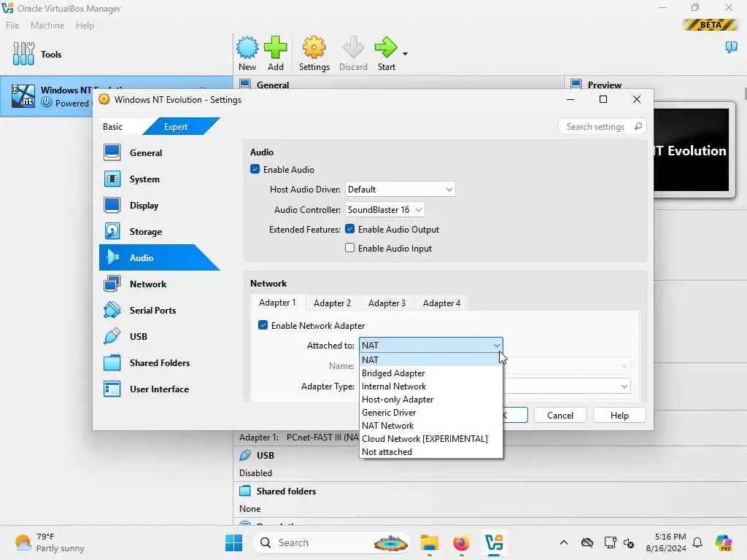Open the Serial Ports settings category
The image size is (747, 560).
pyautogui.click(x=159, y=310)
